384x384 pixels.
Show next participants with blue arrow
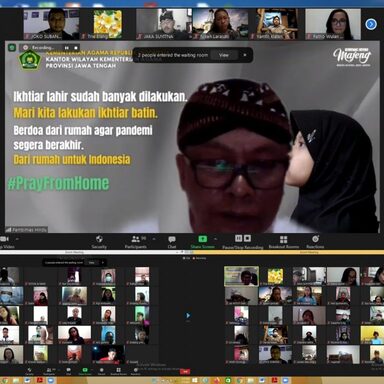371,24
